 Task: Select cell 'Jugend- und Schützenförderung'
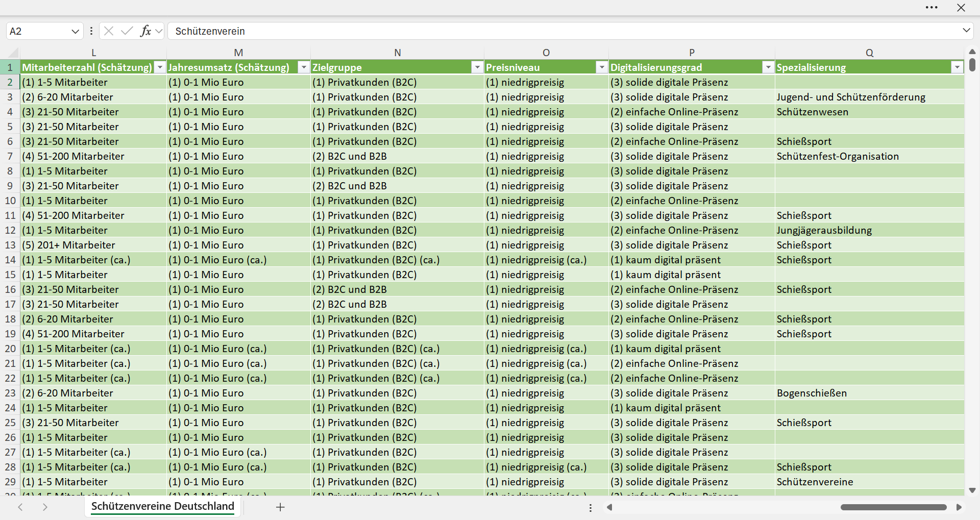(x=869, y=97)
